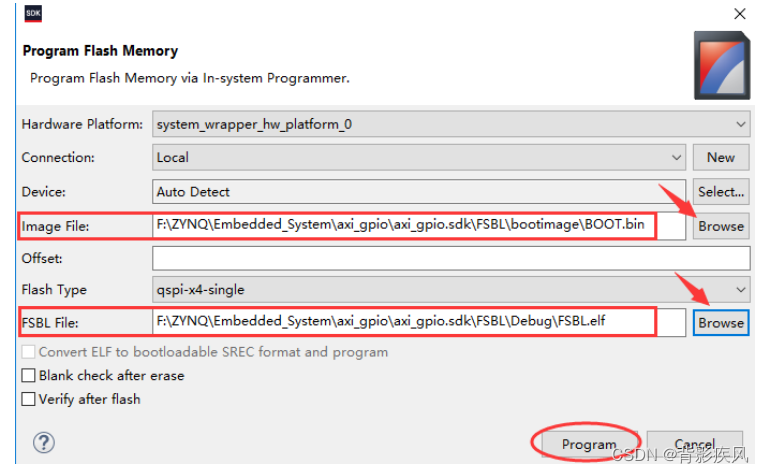
Task: Click the Program button
Action: [589, 444]
